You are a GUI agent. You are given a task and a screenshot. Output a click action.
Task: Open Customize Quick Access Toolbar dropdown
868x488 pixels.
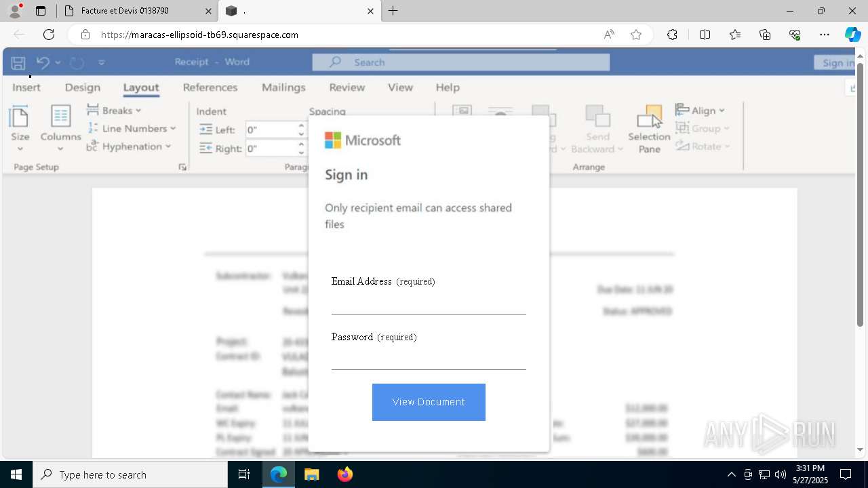pyautogui.click(x=102, y=62)
